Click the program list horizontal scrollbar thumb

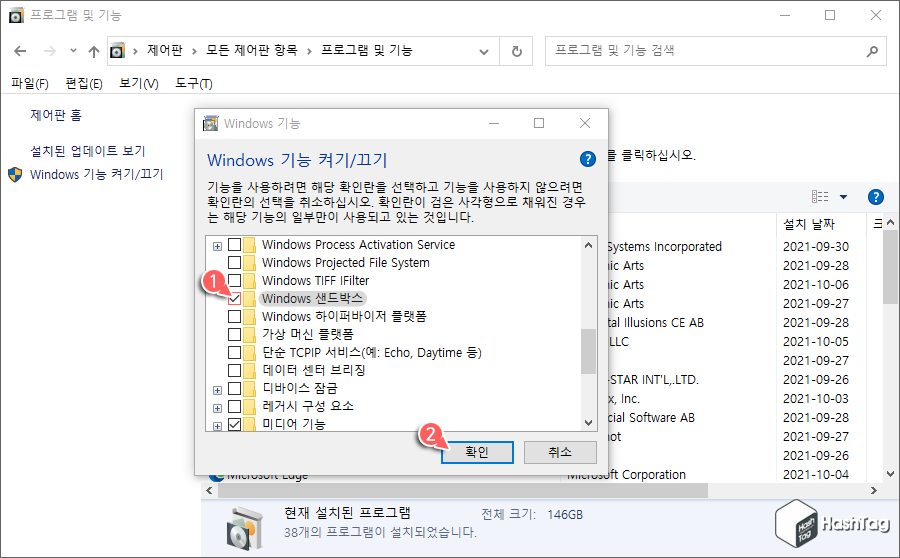pyautogui.click(x=463, y=491)
